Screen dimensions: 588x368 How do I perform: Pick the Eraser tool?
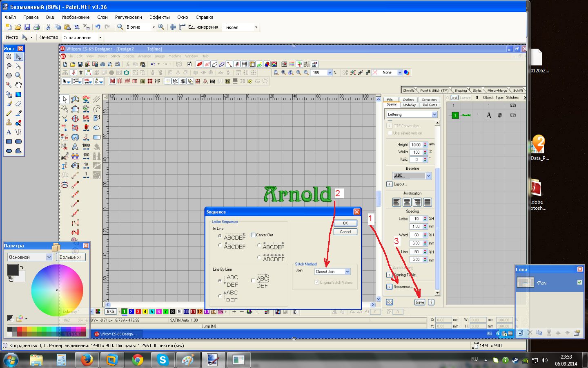pos(18,104)
